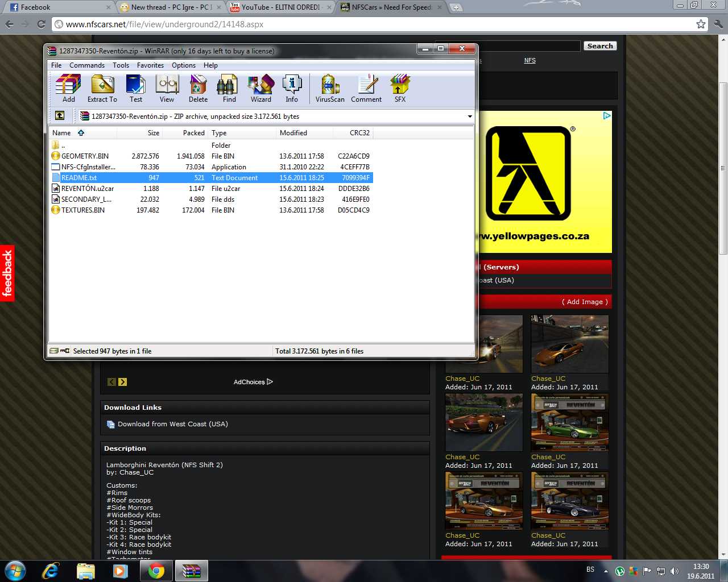
Task: Open the View file tool
Action: [x=167, y=88]
